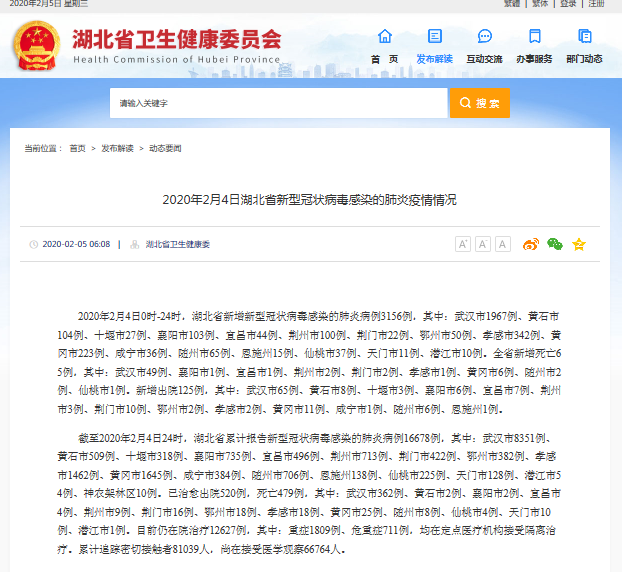Click the 互动交流 chat bubble icon
Image resolution: width=622 pixels, height=572 pixels.
point(484,37)
